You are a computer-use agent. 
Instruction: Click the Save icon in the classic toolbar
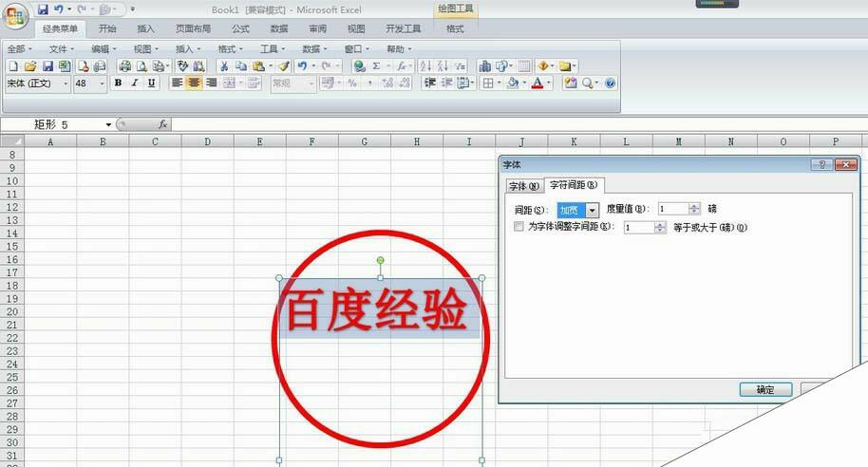(x=47, y=66)
